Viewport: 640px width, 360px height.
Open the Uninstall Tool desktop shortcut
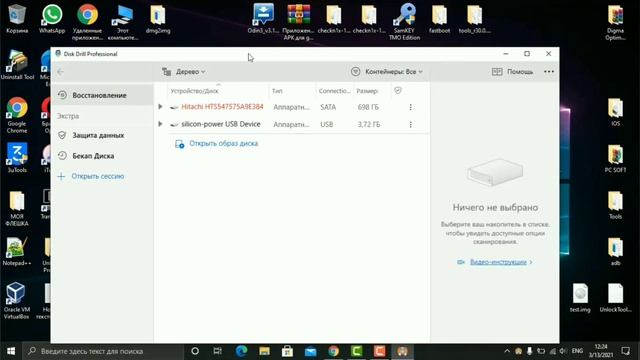pos(17,65)
